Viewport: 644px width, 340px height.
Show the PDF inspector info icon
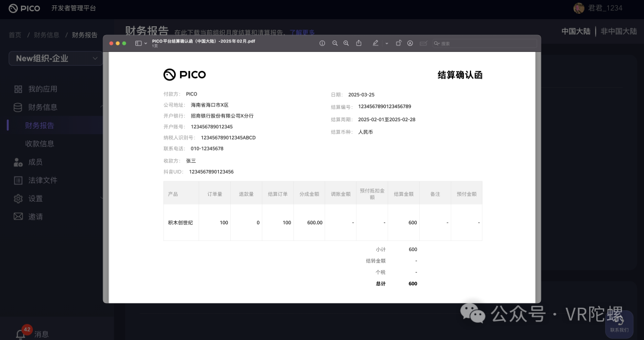pos(322,43)
